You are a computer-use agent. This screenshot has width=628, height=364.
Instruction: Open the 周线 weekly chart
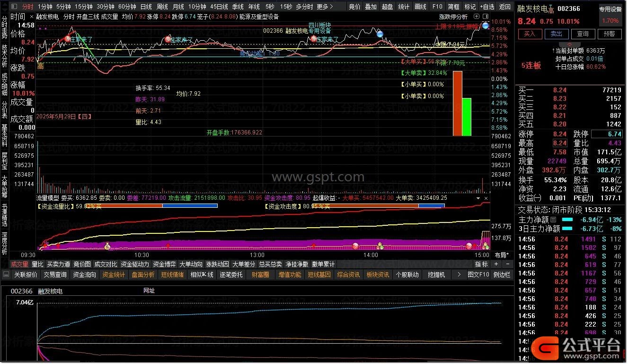pyautogui.click(x=162, y=7)
